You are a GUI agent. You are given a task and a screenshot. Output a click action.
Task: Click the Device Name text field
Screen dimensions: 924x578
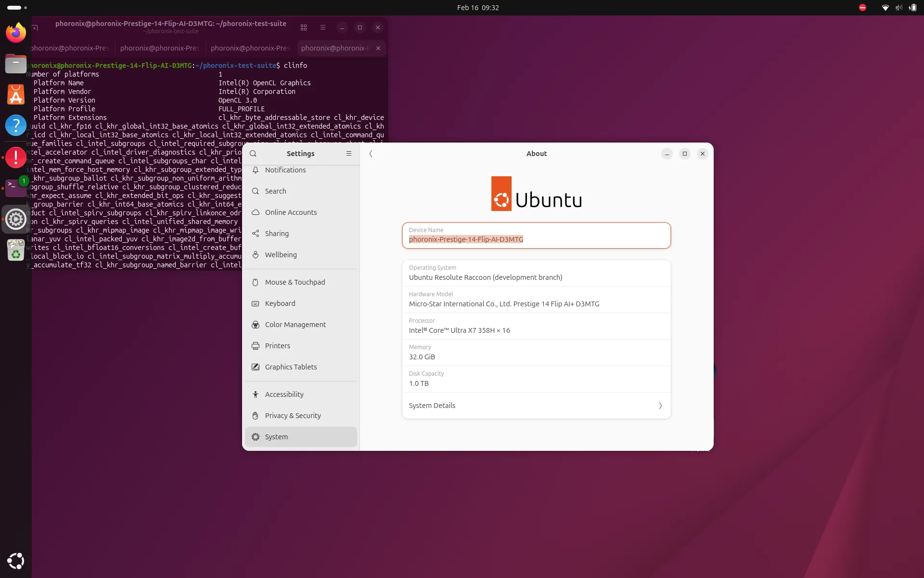click(536, 239)
